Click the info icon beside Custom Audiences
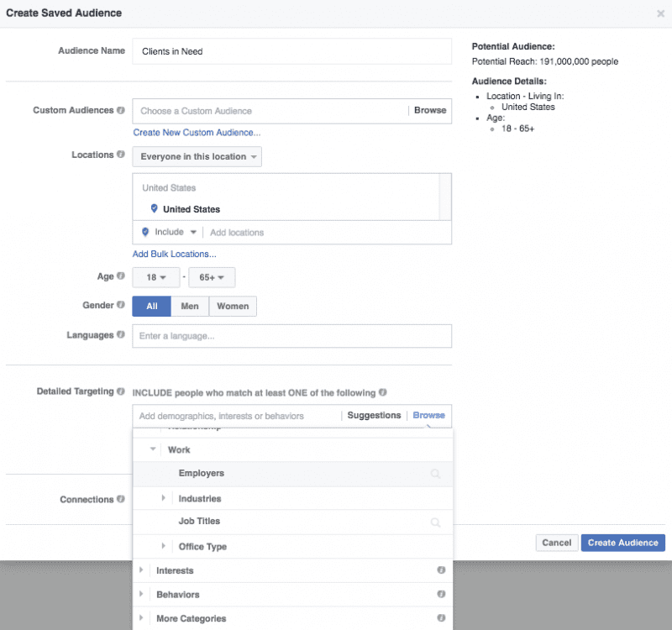The width and height of the screenshot is (672, 630). click(x=121, y=111)
